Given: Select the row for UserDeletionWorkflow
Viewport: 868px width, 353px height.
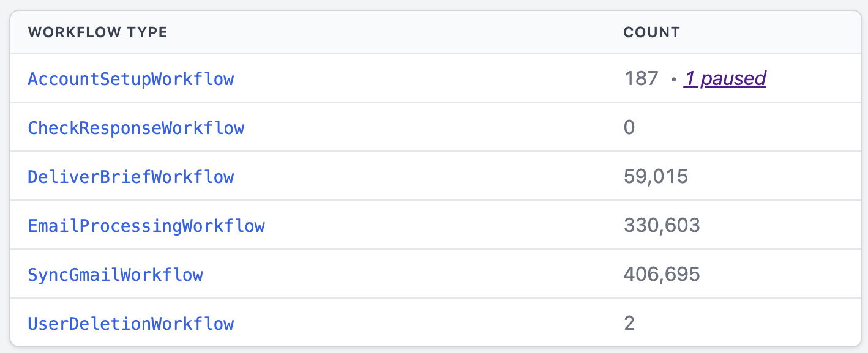Looking at the screenshot, I should (428, 323).
